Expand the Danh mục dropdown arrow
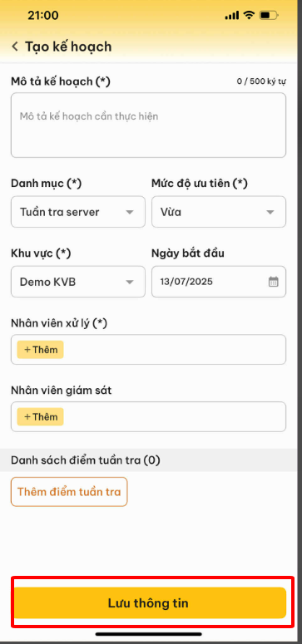 point(130,213)
